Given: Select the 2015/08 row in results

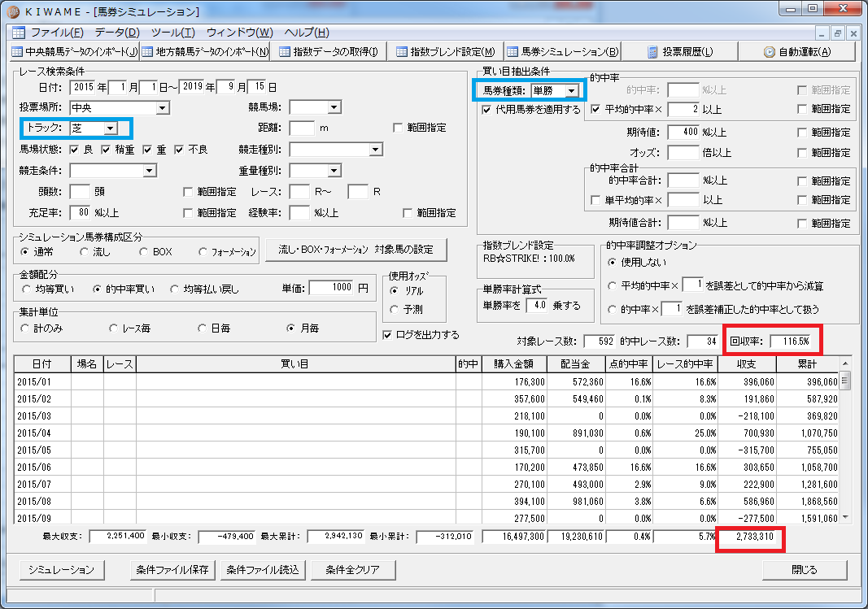Looking at the screenshot, I should pos(426,501).
